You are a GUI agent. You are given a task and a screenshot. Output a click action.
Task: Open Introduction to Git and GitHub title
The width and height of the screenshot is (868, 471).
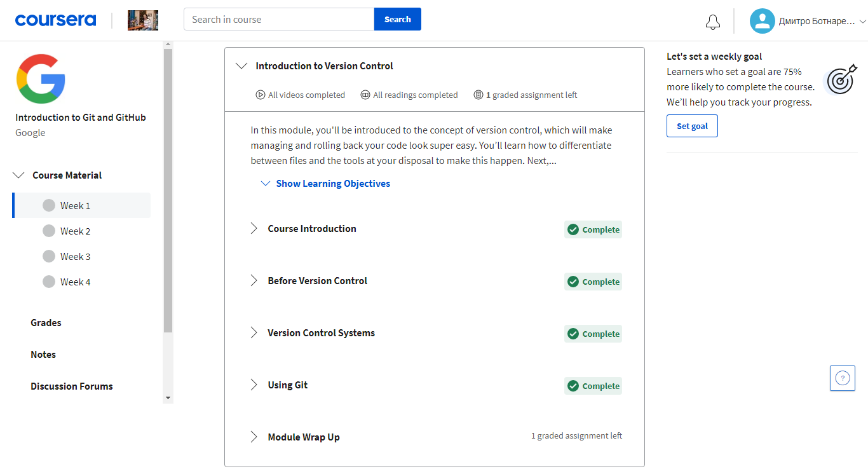tap(81, 118)
